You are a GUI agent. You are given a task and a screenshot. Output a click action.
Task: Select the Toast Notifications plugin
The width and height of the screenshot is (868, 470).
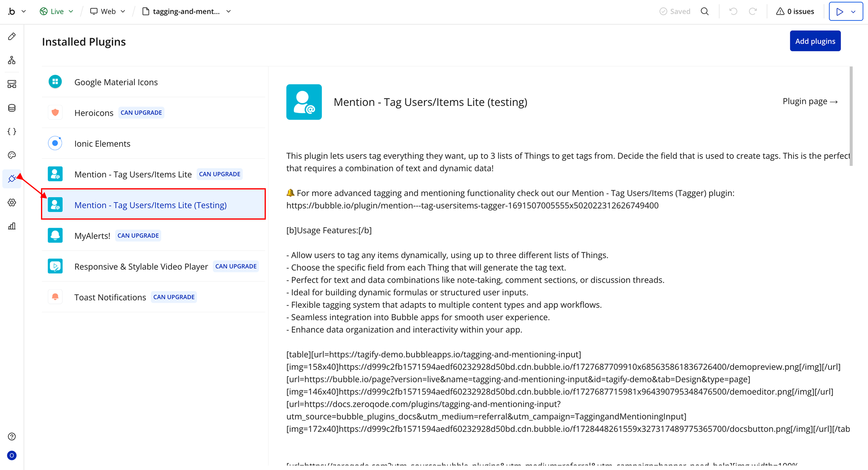click(110, 297)
